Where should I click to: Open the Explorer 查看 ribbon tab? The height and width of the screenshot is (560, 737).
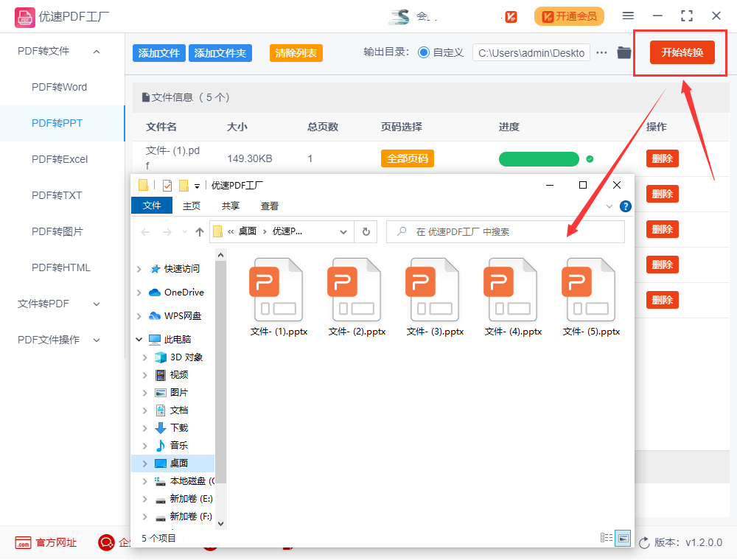click(x=269, y=206)
